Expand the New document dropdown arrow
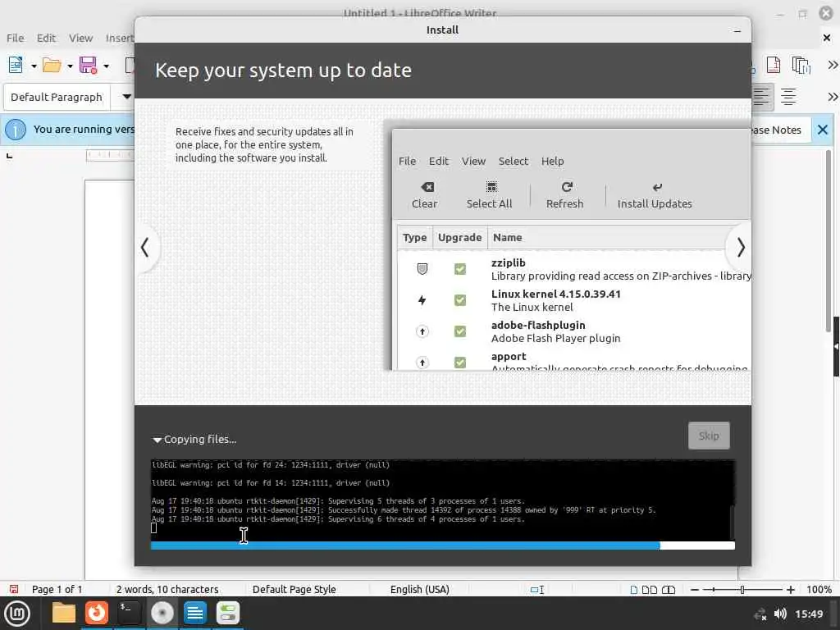The image size is (840, 630). 34,66
